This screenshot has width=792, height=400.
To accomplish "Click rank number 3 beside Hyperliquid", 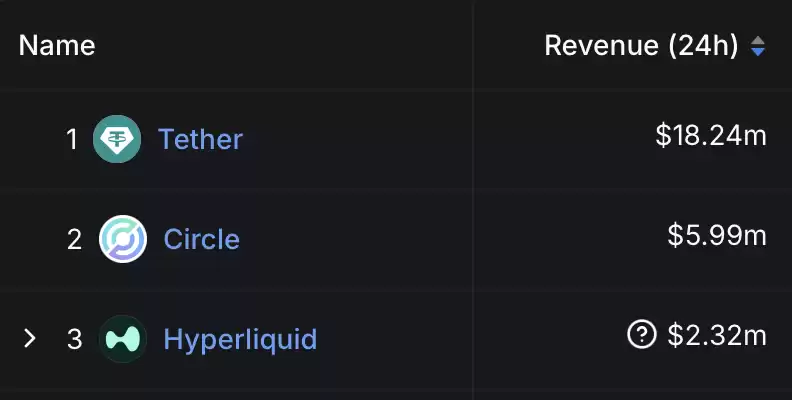I will tap(74, 339).
